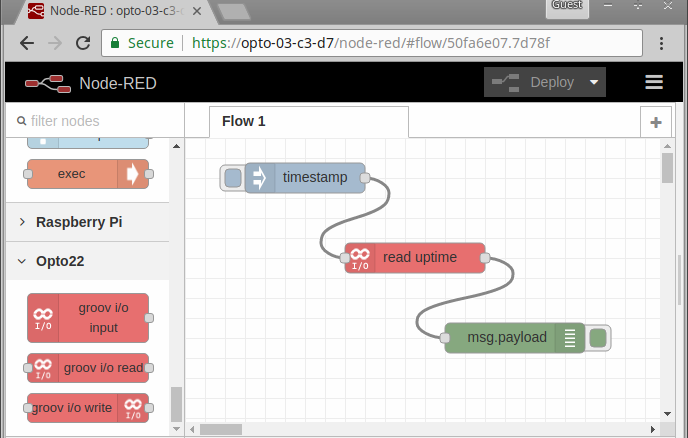This screenshot has height=438, width=688.
Task: Click the Guest profile button
Action: (567, 7)
